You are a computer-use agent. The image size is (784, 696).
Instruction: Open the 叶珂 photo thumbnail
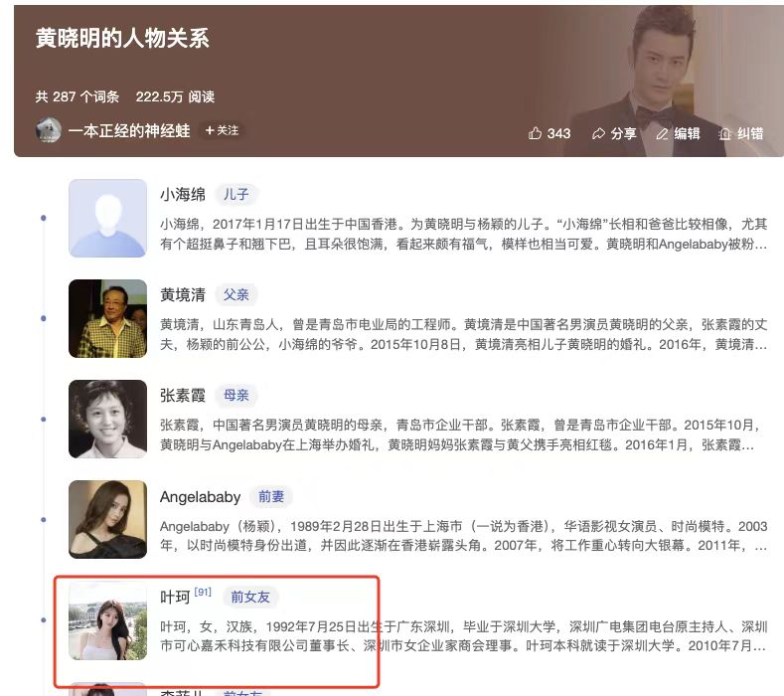[108, 620]
